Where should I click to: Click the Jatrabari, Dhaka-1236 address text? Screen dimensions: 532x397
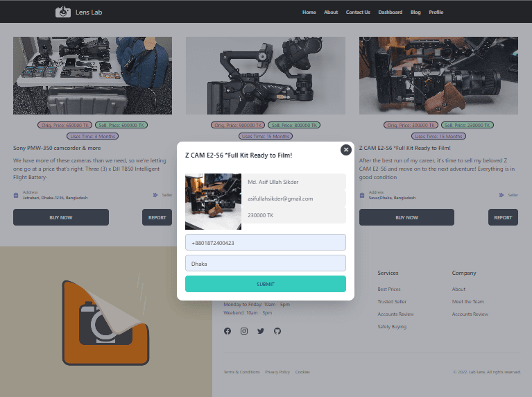click(55, 198)
